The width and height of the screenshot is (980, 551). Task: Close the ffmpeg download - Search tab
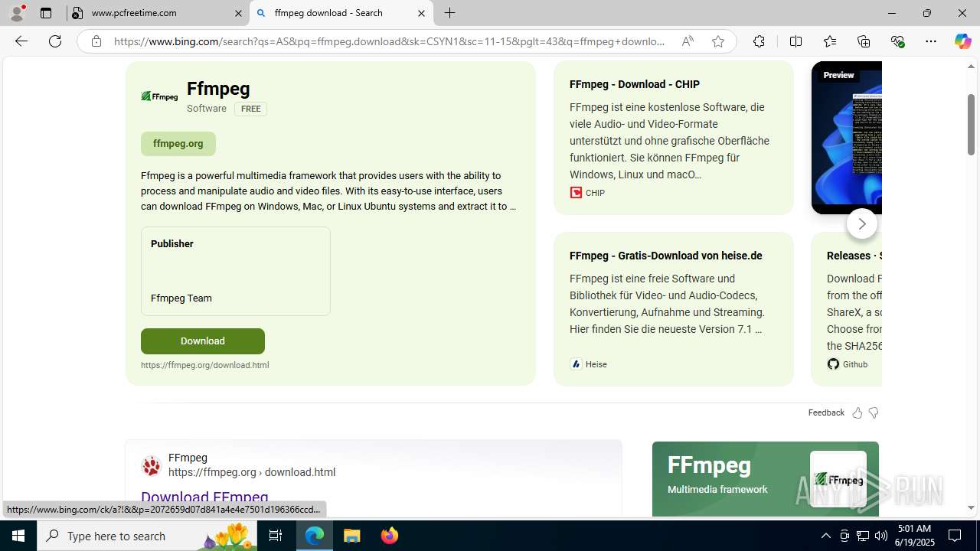coord(421,13)
